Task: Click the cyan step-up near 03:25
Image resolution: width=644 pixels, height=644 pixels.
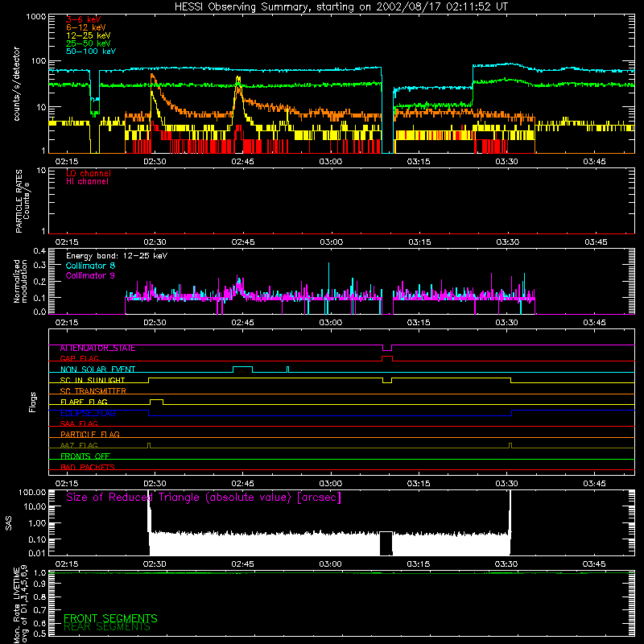Action: 473,76
